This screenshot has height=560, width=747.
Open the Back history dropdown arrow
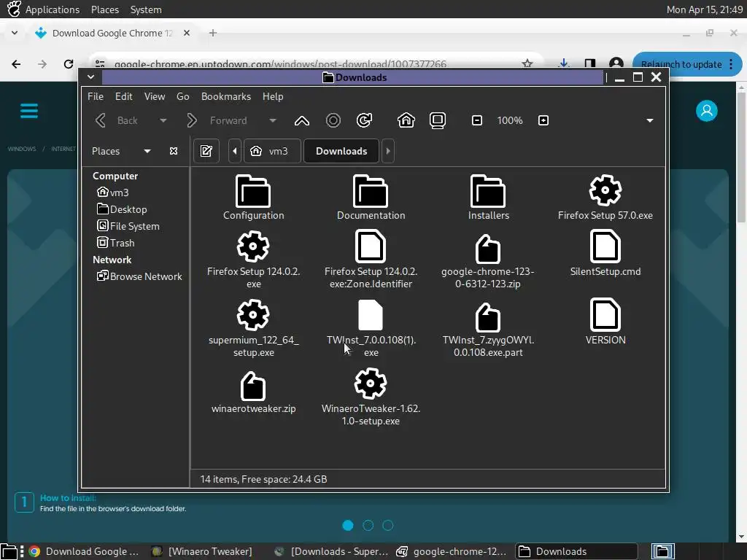click(163, 120)
